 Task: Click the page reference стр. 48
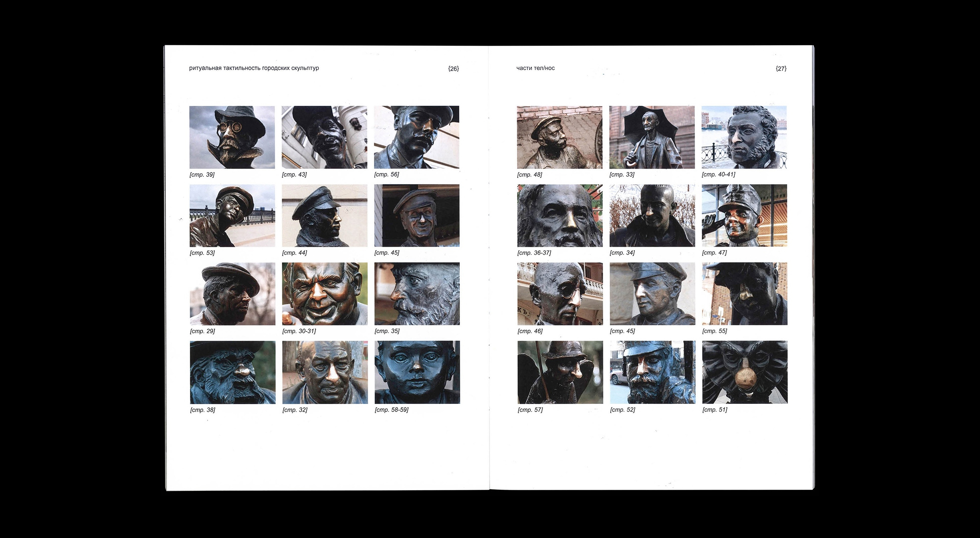click(530, 174)
